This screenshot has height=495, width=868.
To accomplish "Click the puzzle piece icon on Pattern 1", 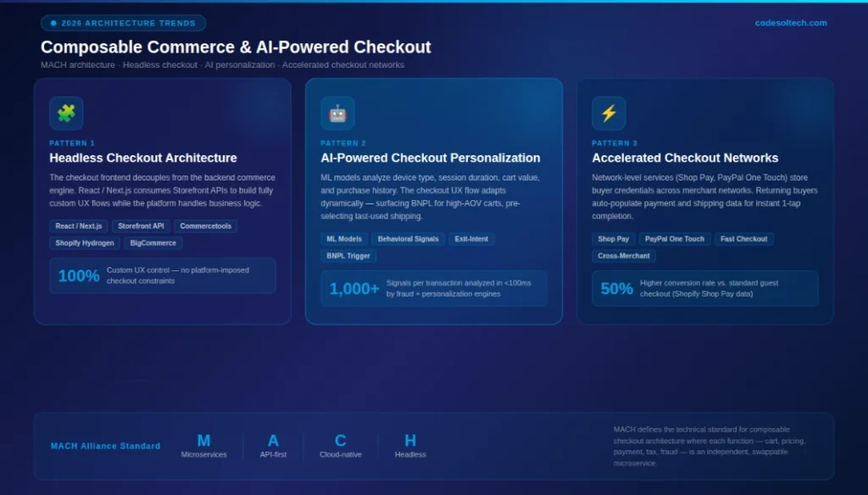I will tap(66, 113).
